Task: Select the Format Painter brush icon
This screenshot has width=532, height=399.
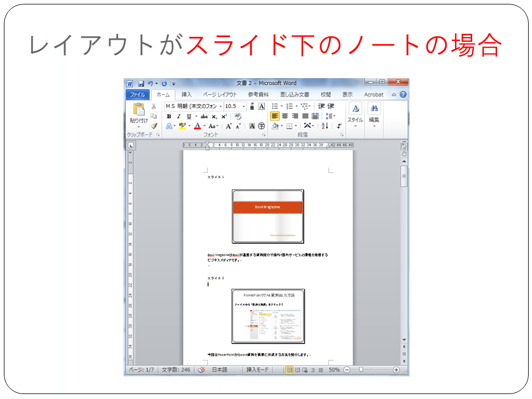Action: point(154,126)
